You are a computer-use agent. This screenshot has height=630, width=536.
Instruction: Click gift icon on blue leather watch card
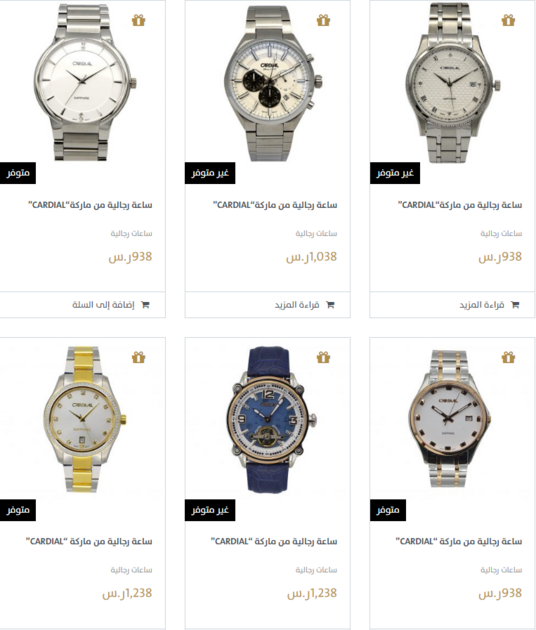(x=323, y=357)
